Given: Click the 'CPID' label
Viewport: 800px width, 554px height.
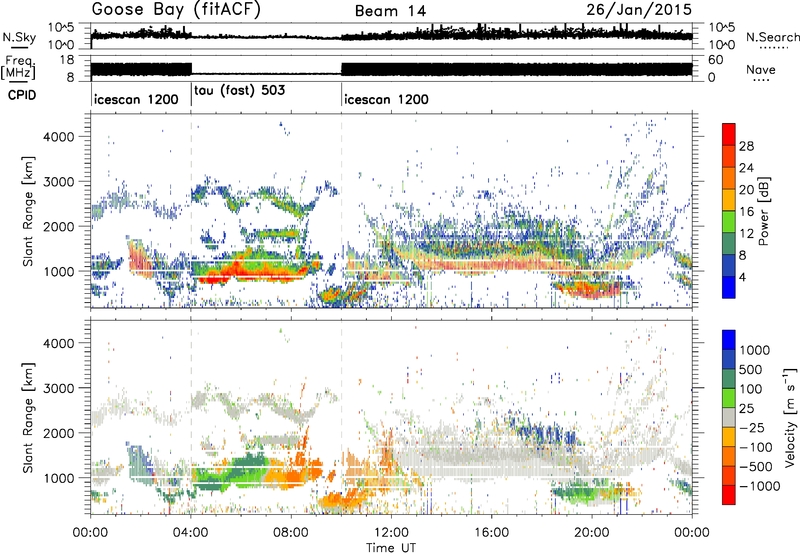Looking at the screenshot, I should (x=22, y=95).
